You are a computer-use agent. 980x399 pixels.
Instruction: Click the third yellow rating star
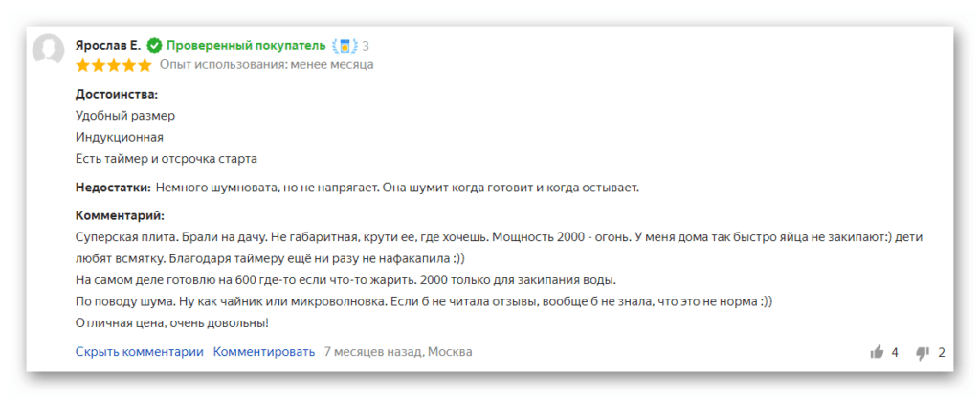[x=114, y=65]
